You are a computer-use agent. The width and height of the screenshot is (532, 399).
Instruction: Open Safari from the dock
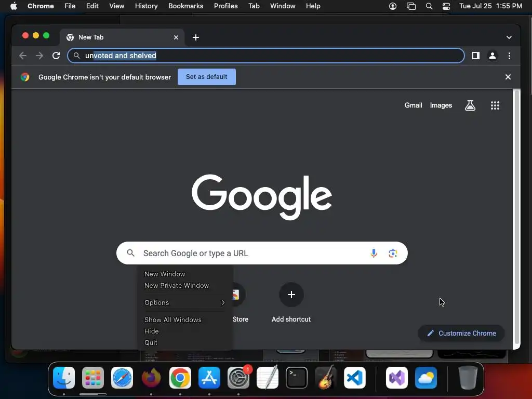click(x=122, y=378)
